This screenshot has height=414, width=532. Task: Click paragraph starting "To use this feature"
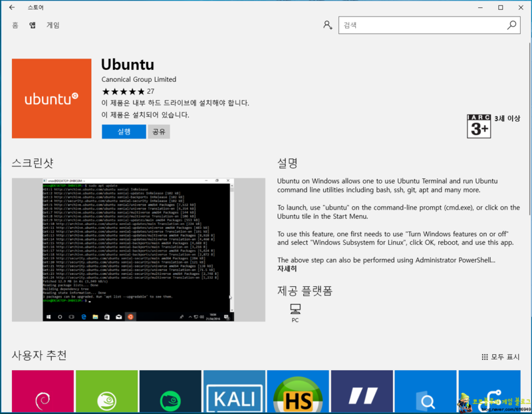(396, 238)
